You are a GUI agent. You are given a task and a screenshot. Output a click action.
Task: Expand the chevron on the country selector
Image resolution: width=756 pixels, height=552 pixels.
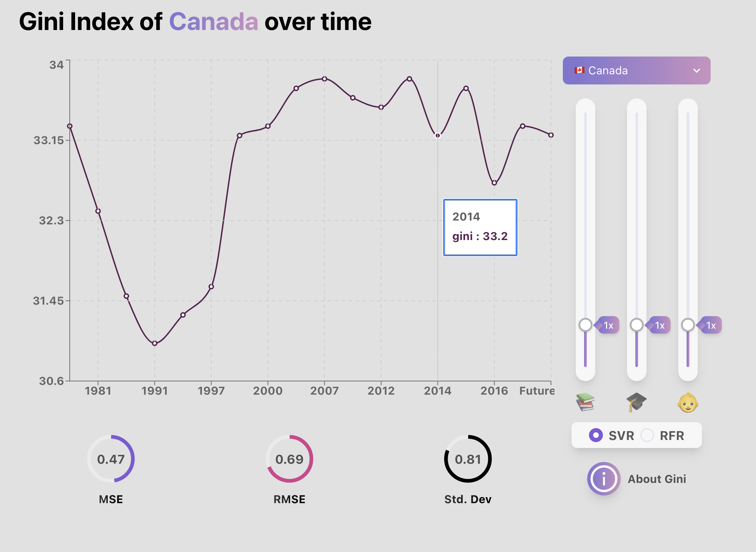tap(697, 70)
